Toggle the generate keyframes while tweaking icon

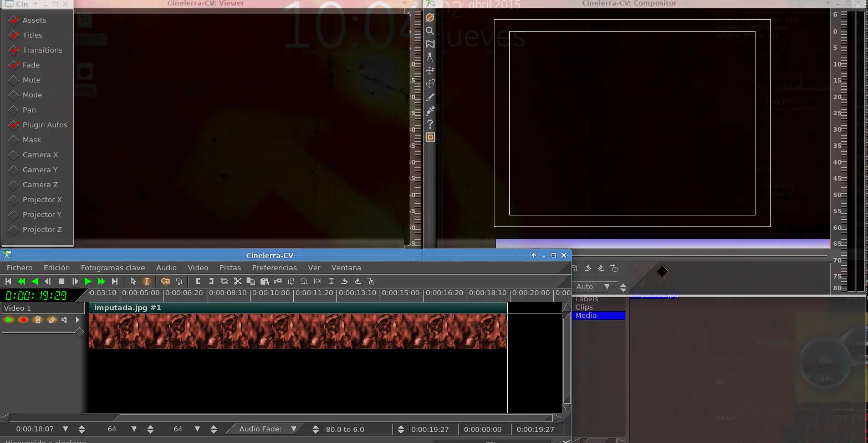pos(165,281)
